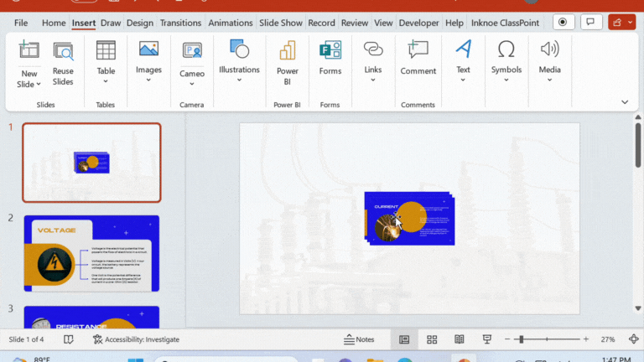This screenshot has height=362, width=644.
Task: Open the comments pane icon
Action: click(x=590, y=22)
